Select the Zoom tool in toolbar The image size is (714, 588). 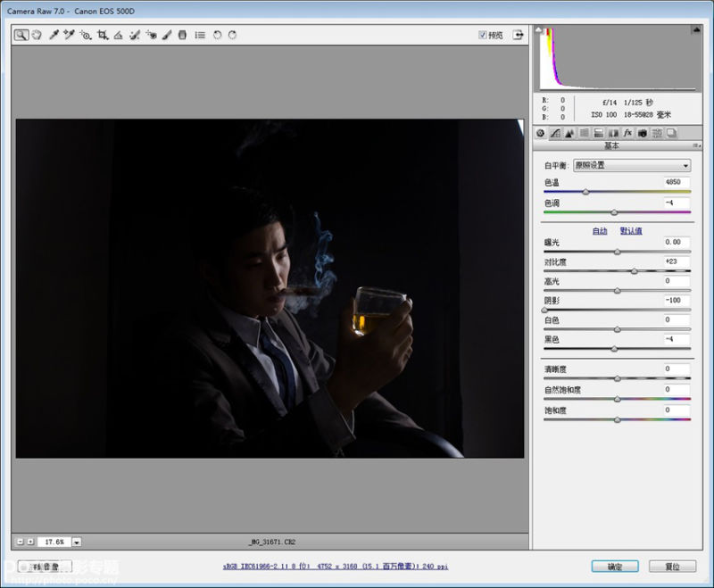(21, 35)
